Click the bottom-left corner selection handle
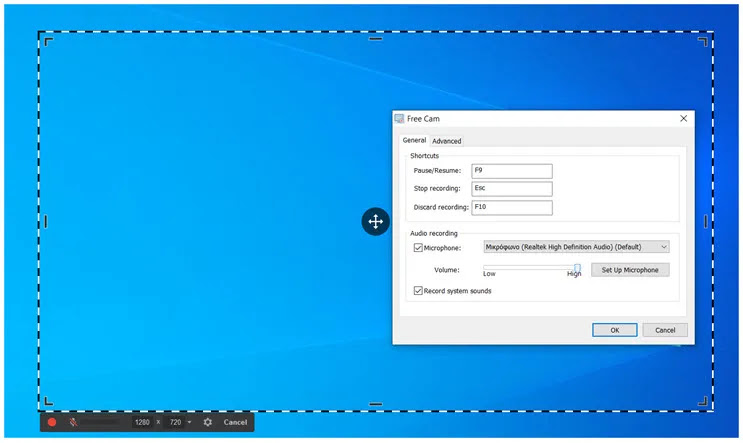The height and width of the screenshot is (443, 743). (48, 401)
